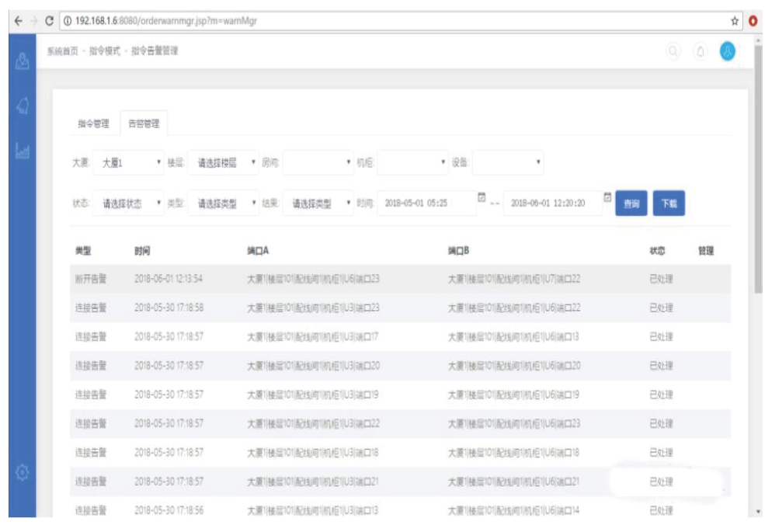Screen dimensions: 765x532
Task: Expand the 设备 device dropdown
Action: tap(508, 163)
